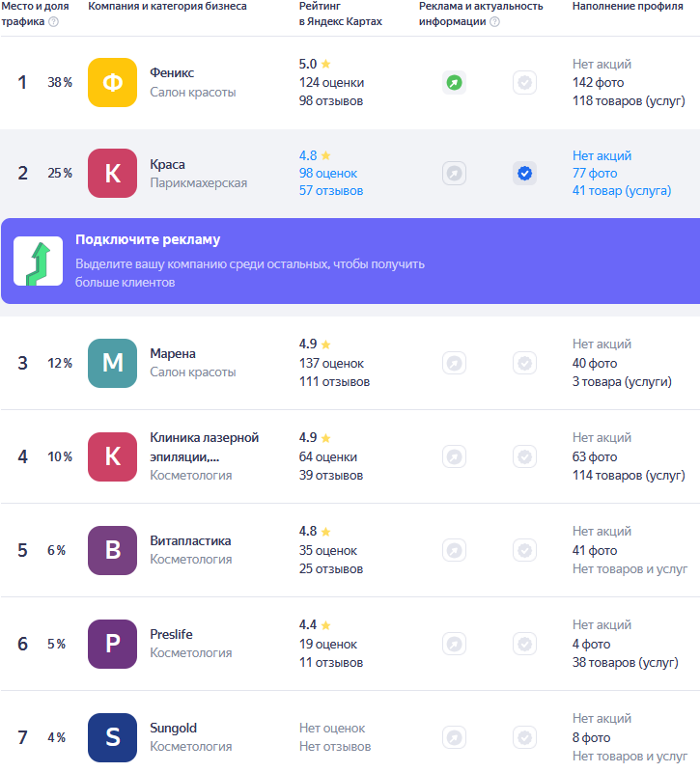Click 3 товара (услуги) text
The image size is (700, 772).
pyautogui.click(x=622, y=381)
